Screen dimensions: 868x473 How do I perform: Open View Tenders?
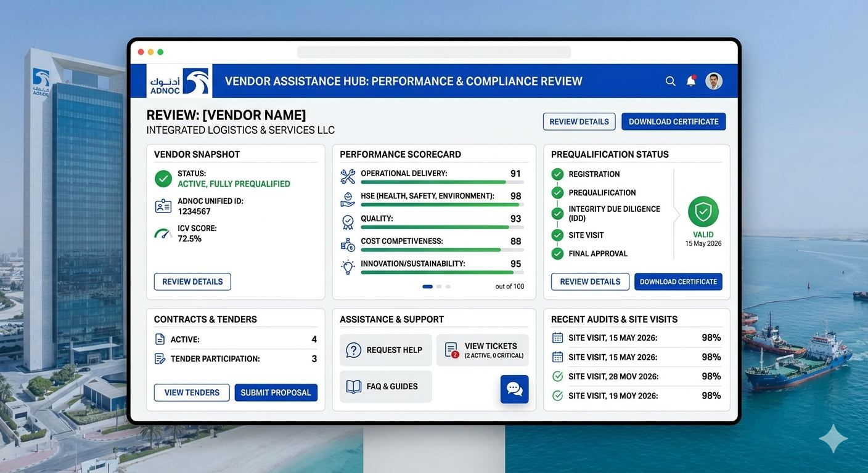[192, 392]
